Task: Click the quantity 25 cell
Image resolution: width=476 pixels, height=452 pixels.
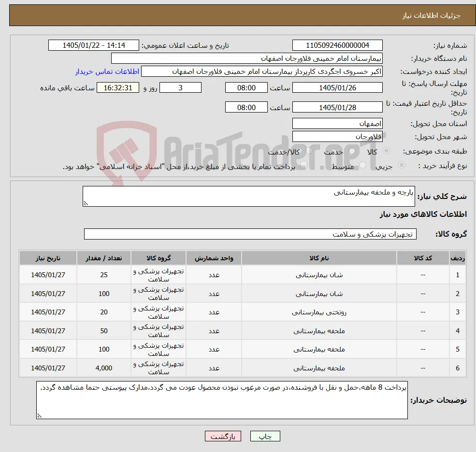Action: [x=104, y=275]
